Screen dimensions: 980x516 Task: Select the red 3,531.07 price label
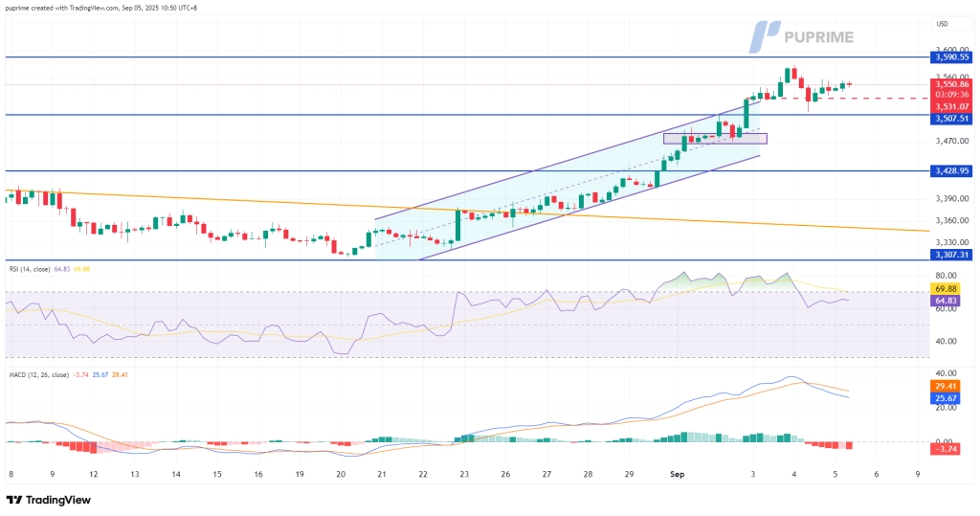pyautogui.click(x=952, y=107)
